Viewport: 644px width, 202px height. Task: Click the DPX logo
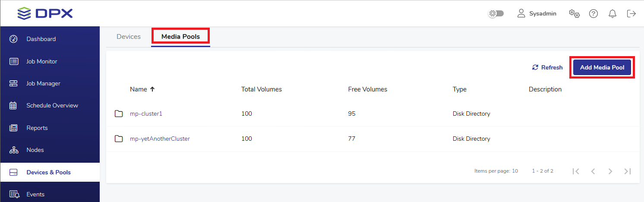45,13
